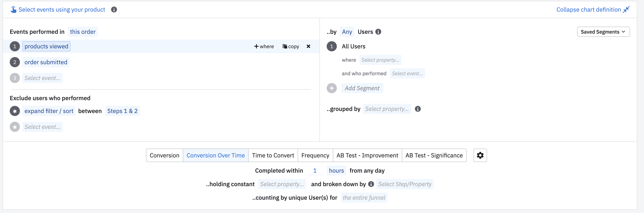Click the info icon next to Users
This screenshot has width=644, height=213.
[x=378, y=32]
